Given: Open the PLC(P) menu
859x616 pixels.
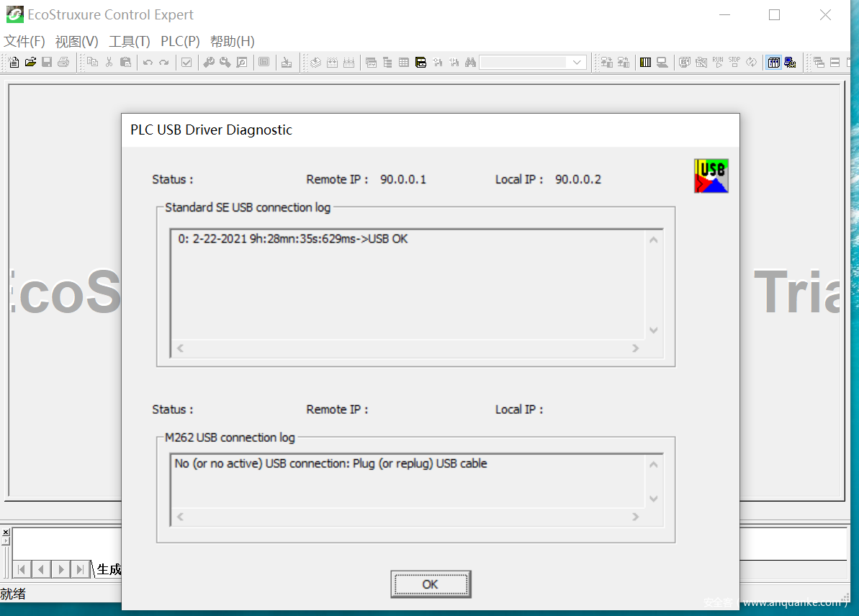Looking at the screenshot, I should click(x=180, y=42).
